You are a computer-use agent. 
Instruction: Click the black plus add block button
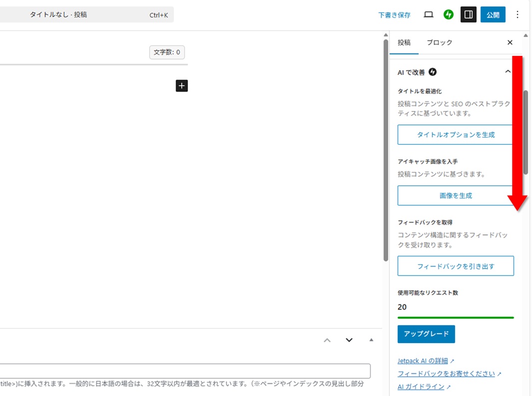pyautogui.click(x=182, y=86)
